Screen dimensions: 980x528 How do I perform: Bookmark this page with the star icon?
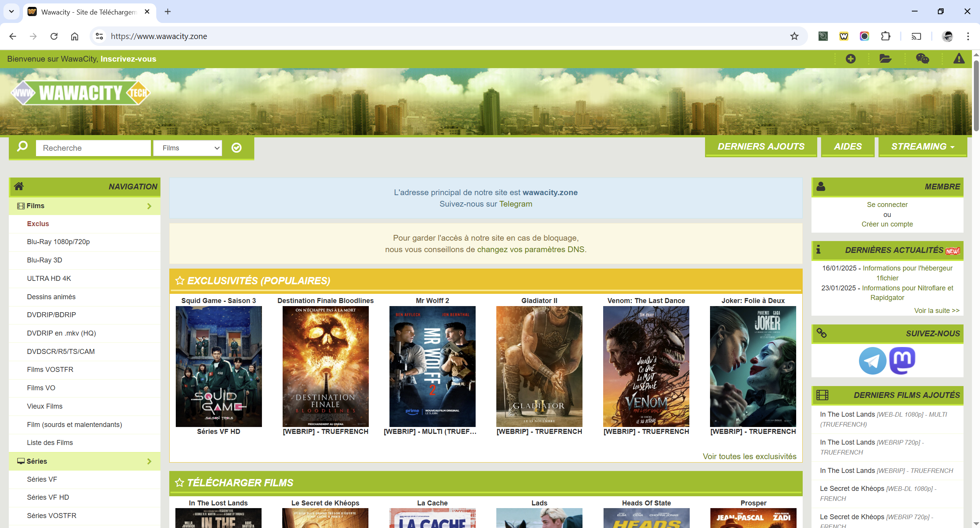click(x=794, y=36)
